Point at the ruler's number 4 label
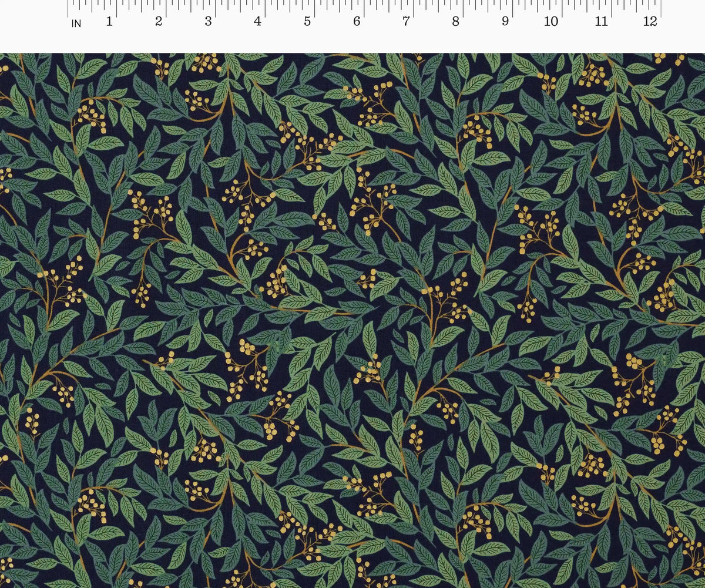Image resolution: width=705 pixels, height=588 pixels. [x=257, y=22]
